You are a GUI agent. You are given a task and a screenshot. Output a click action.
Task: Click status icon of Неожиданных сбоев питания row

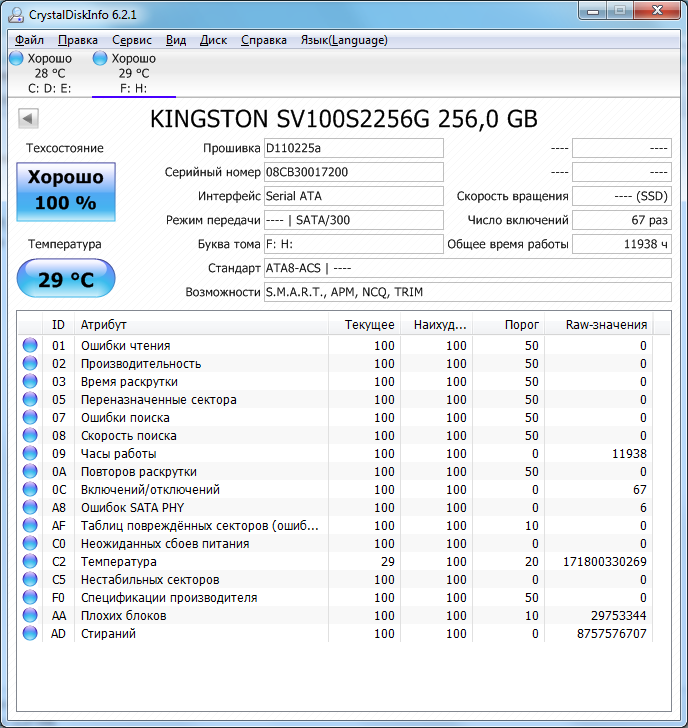click(30, 544)
